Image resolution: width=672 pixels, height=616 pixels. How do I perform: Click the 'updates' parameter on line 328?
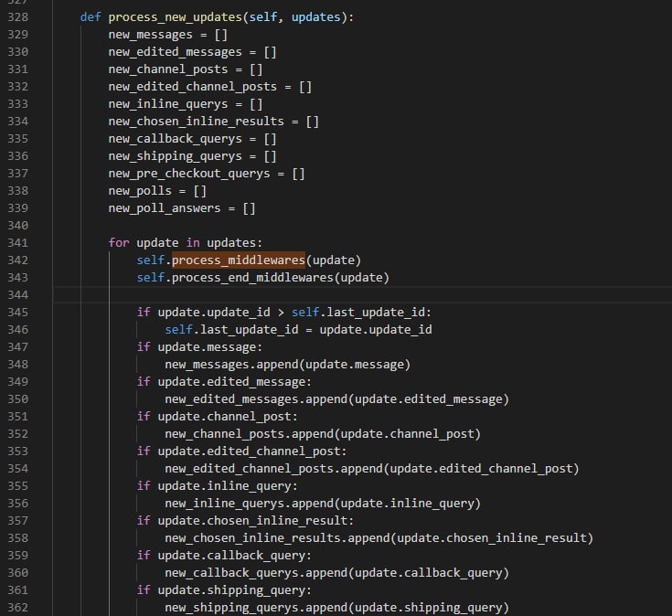pyautogui.click(x=315, y=17)
